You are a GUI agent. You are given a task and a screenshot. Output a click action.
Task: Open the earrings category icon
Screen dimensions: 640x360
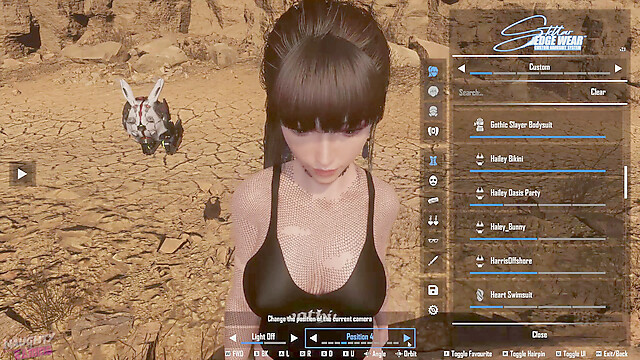click(x=433, y=220)
